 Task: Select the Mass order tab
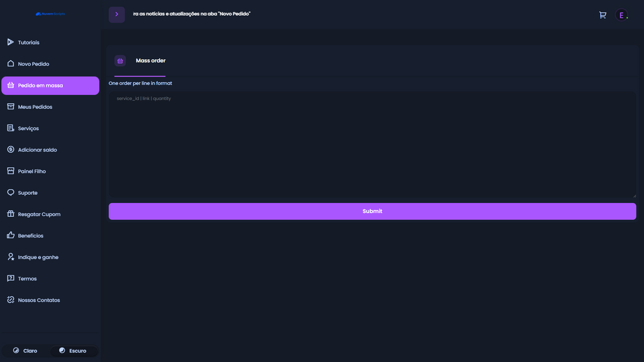click(150, 61)
